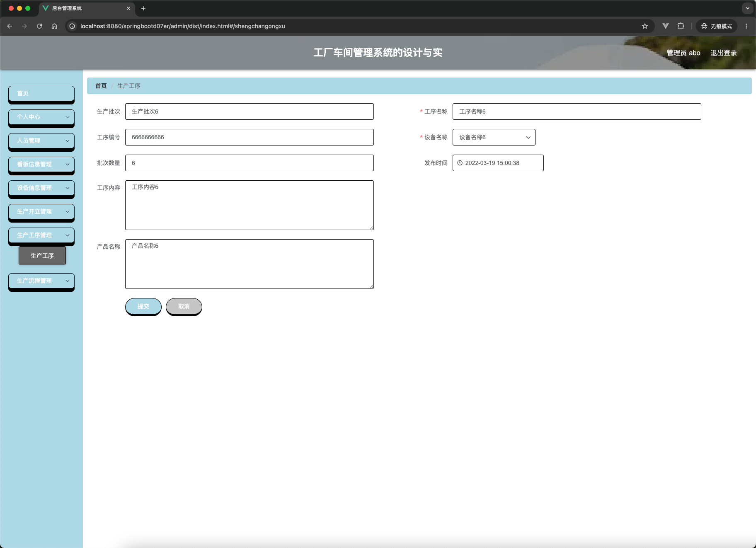756x548 pixels.
Task: Open the 设备名称 dropdown
Action: (494, 137)
